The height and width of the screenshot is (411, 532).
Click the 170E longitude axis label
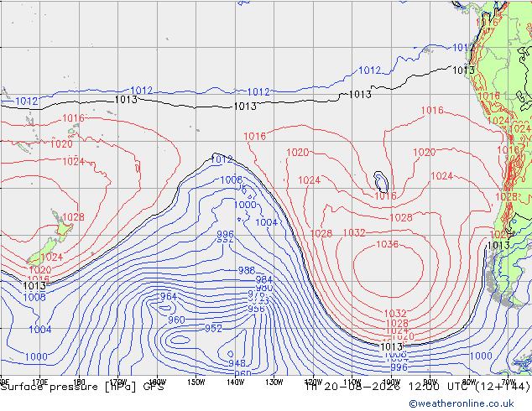pyautogui.click(x=40, y=382)
